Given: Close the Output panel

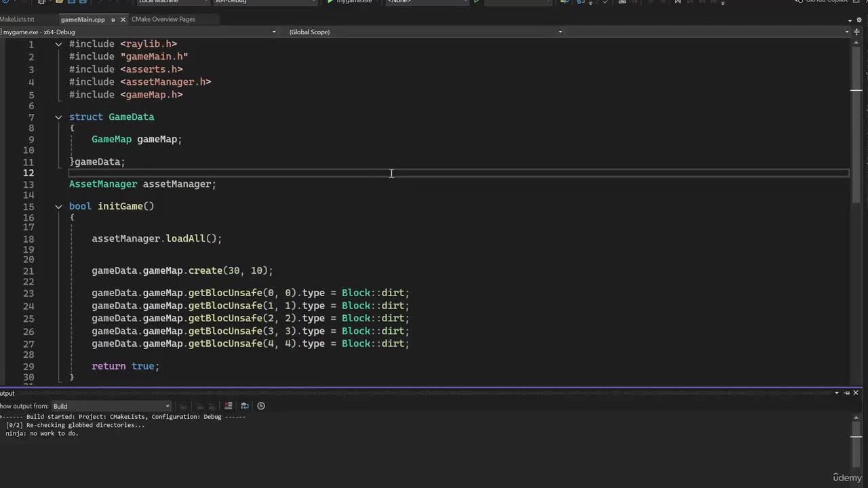Looking at the screenshot, I should (x=856, y=392).
